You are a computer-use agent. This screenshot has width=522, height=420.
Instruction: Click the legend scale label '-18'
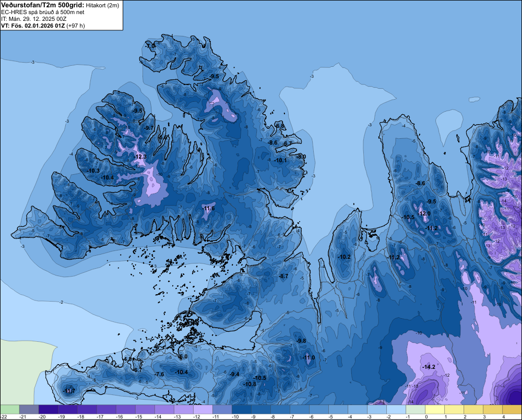click(x=81, y=417)
